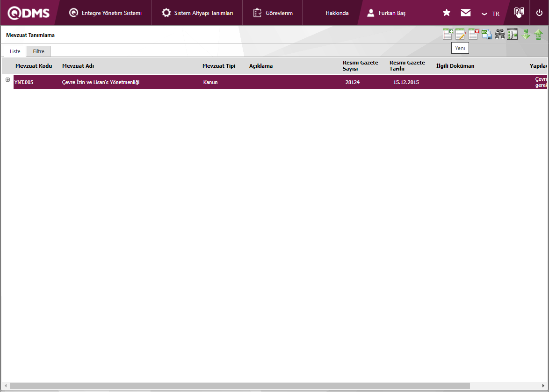Expand the YNT.005 row
This screenshot has width=549, height=392.
coord(7,80)
